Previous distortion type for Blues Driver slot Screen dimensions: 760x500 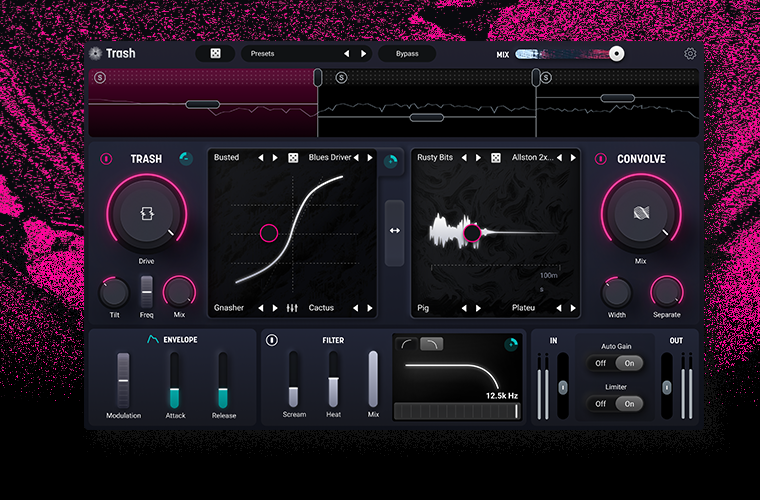tap(356, 158)
